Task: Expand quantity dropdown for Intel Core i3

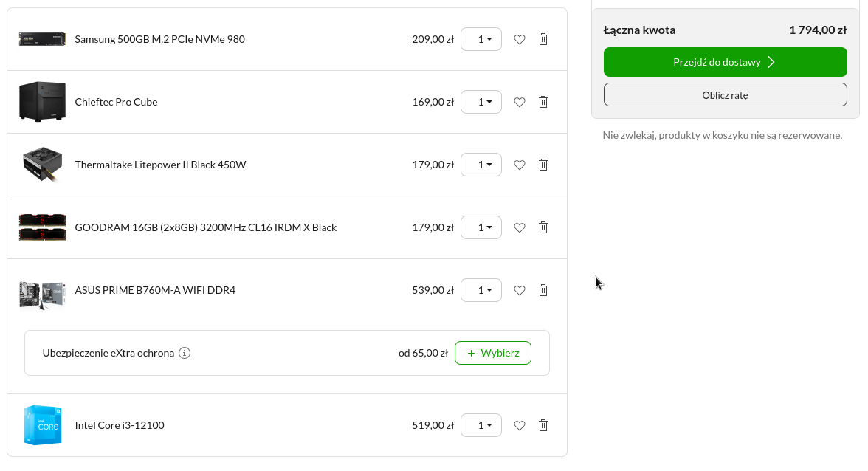Action: (481, 425)
